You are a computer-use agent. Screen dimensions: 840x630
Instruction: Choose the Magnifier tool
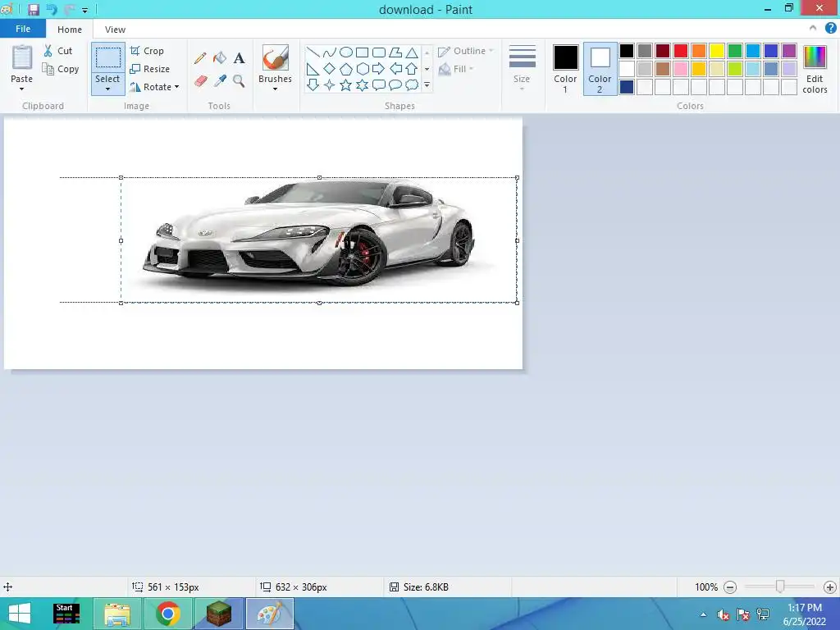click(239, 81)
